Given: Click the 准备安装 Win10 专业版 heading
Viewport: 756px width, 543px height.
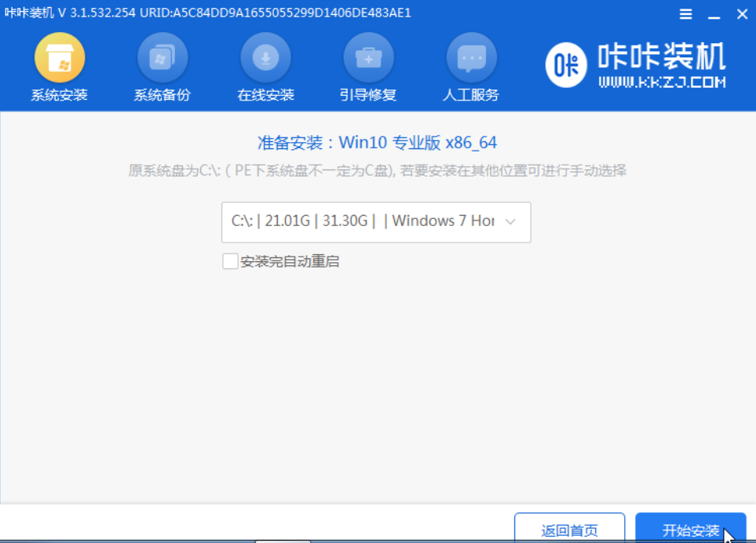Looking at the screenshot, I should [377, 143].
